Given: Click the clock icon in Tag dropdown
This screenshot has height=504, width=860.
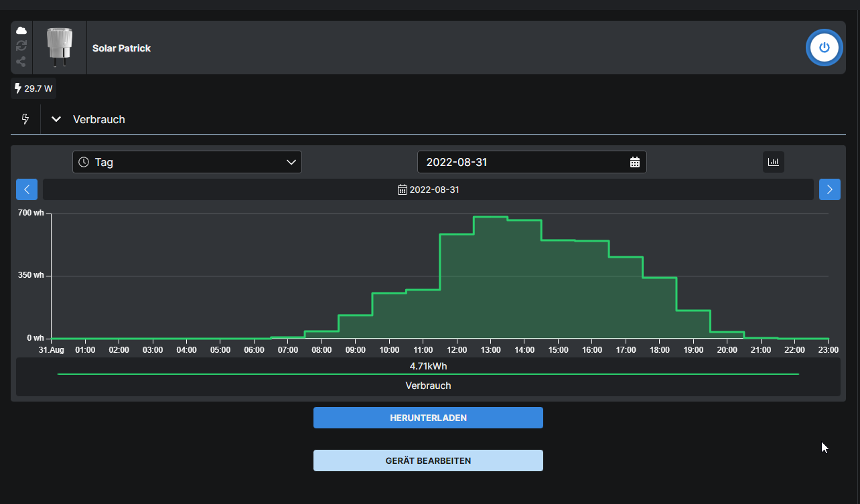Looking at the screenshot, I should [x=84, y=162].
